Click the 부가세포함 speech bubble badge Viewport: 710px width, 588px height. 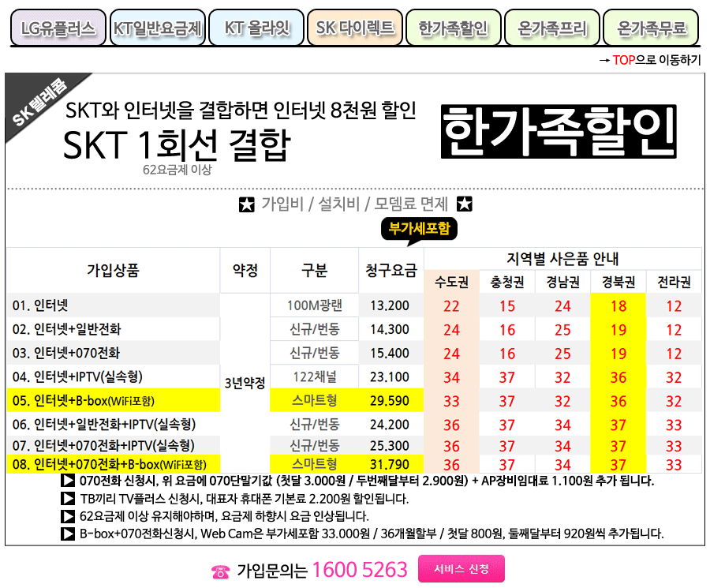coord(419,230)
